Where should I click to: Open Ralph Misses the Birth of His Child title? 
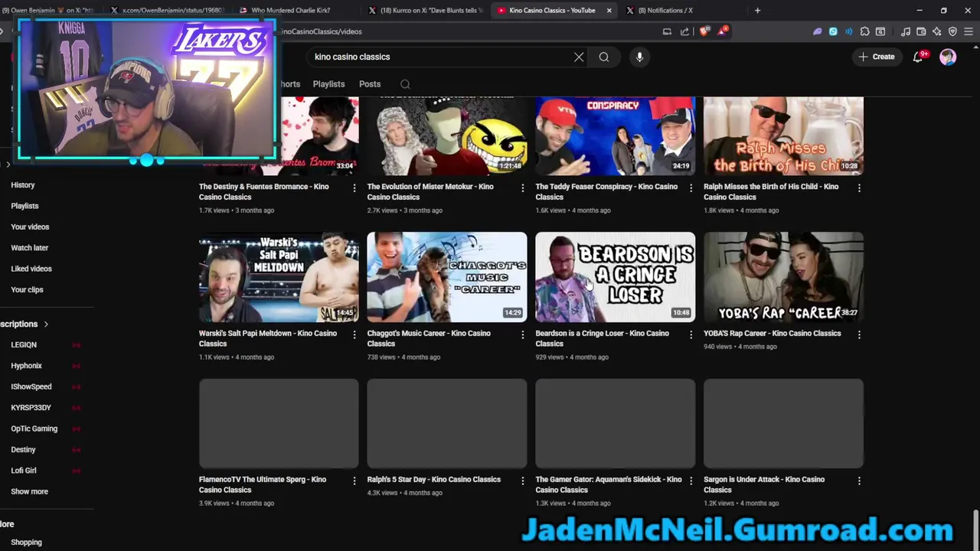(771, 191)
